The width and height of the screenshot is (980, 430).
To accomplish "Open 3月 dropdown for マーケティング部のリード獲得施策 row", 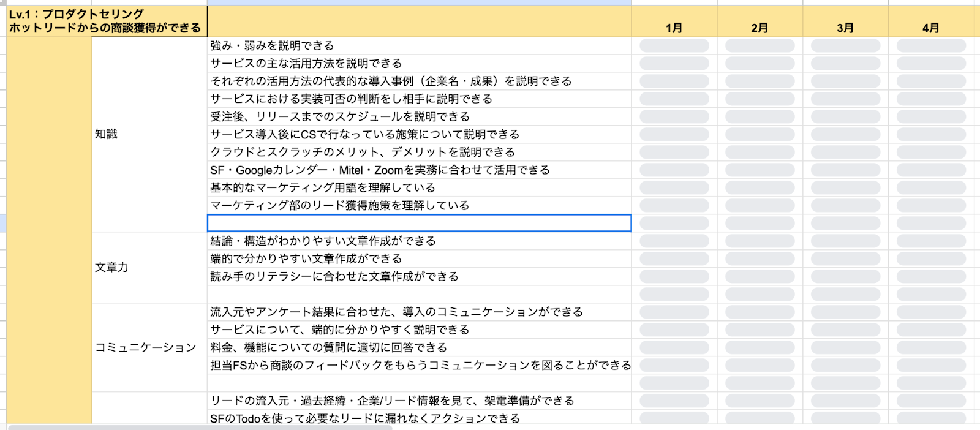I will 846,206.
